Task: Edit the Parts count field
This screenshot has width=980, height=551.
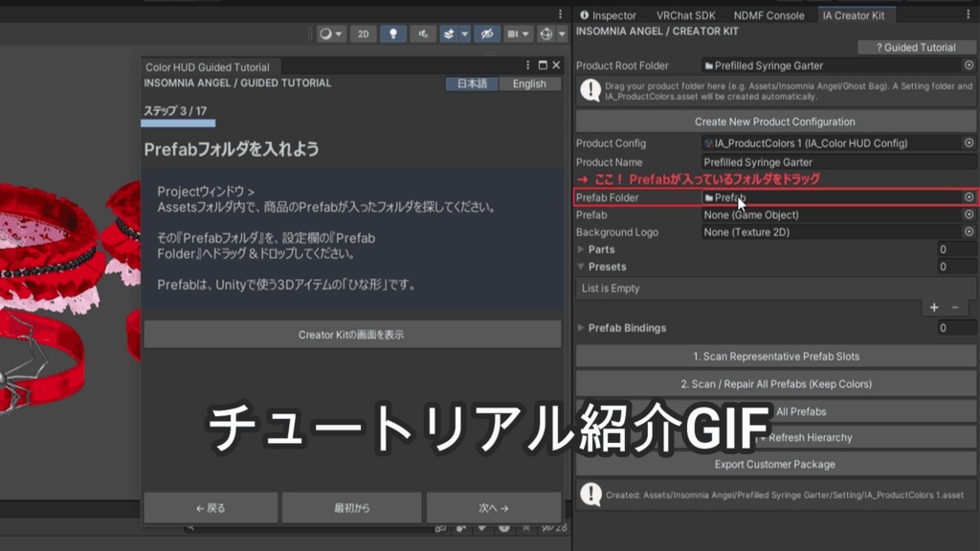Action: 956,250
